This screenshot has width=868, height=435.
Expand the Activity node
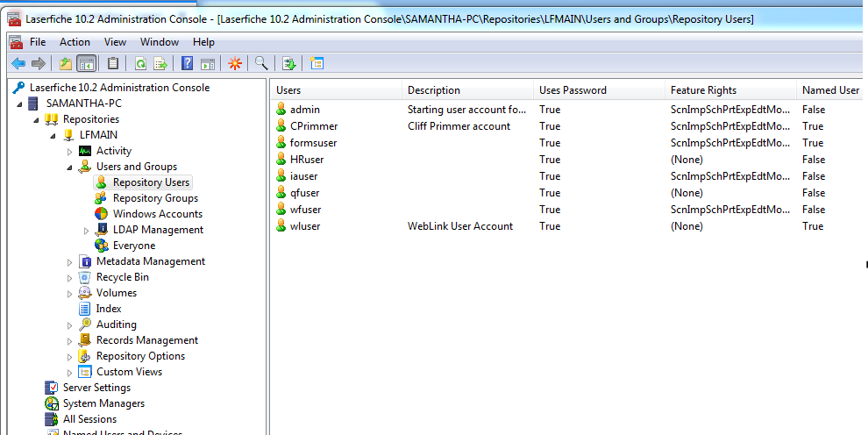click(x=70, y=151)
